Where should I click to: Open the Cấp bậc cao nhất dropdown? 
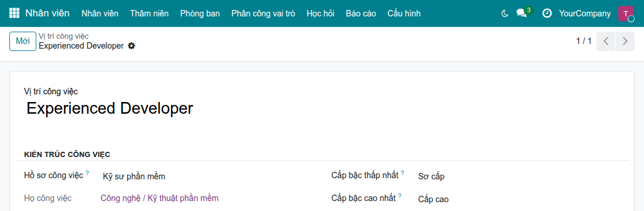point(522,199)
